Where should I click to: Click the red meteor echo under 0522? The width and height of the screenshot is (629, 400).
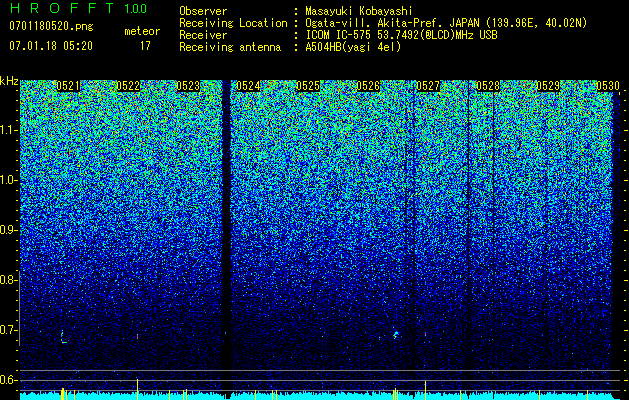138,336
